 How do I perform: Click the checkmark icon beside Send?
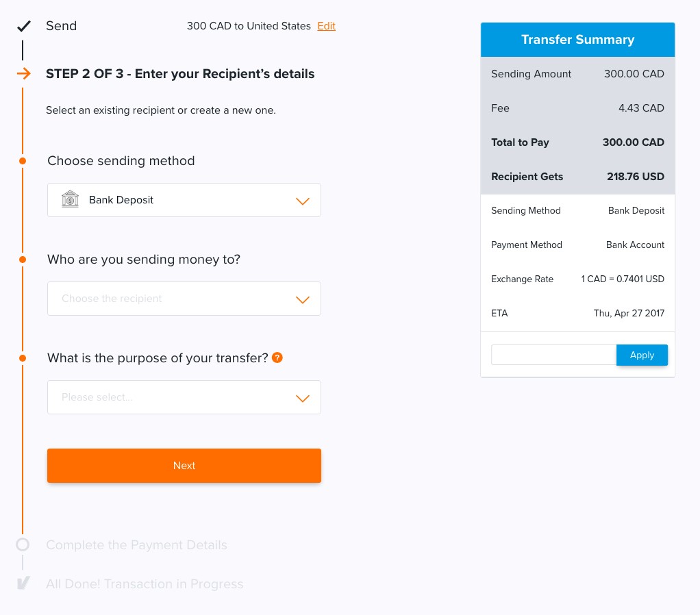23,27
